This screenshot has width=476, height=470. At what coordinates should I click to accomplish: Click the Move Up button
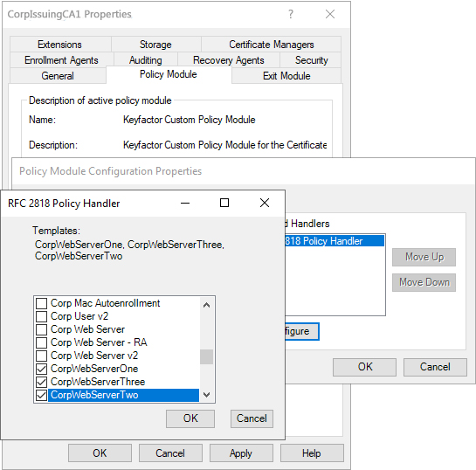click(424, 257)
